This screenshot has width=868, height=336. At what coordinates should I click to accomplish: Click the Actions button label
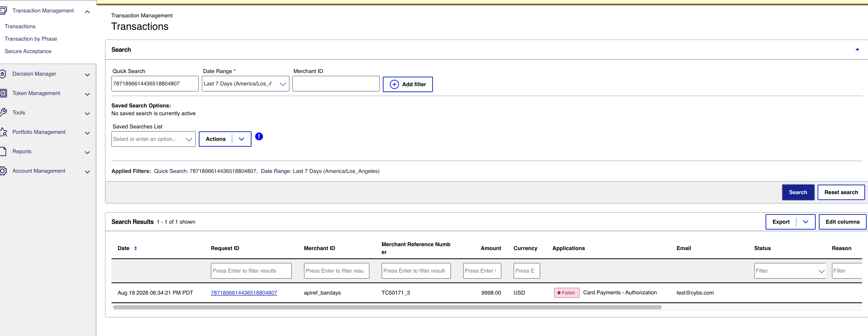pyautogui.click(x=216, y=139)
